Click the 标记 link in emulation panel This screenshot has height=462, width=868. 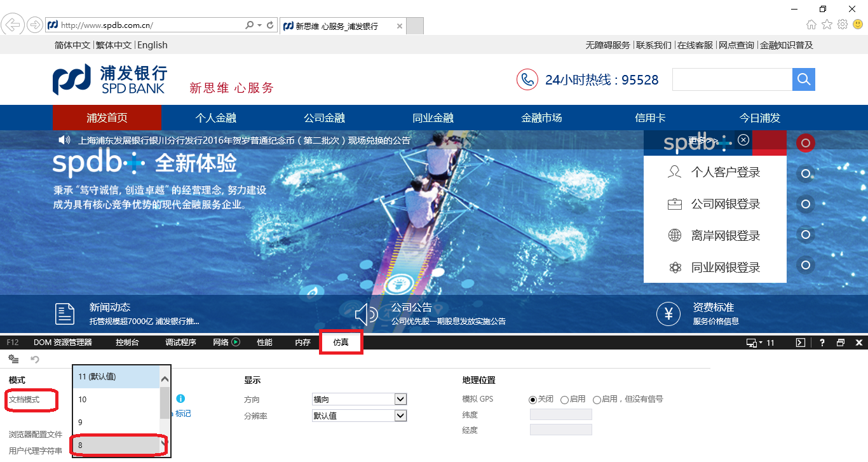(x=183, y=414)
